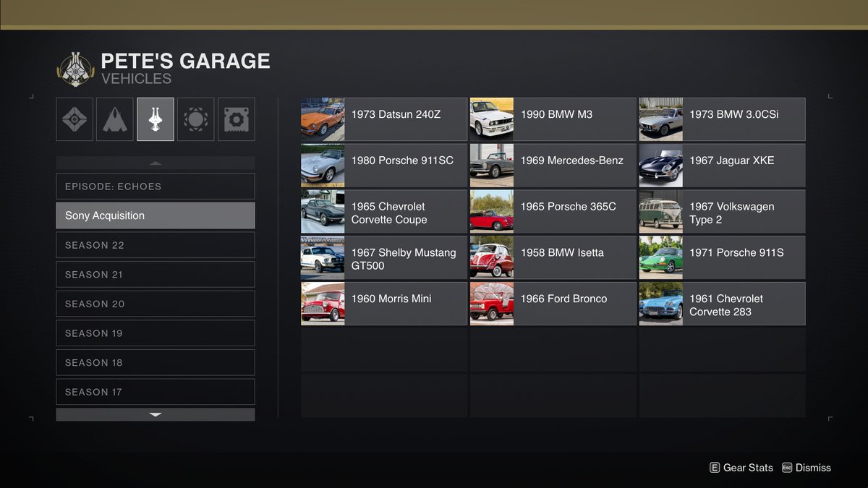Image resolution: width=868 pixels, height=488 pixels.
Task: Open the mods gear category tab icon
Action: click(237, 119)
